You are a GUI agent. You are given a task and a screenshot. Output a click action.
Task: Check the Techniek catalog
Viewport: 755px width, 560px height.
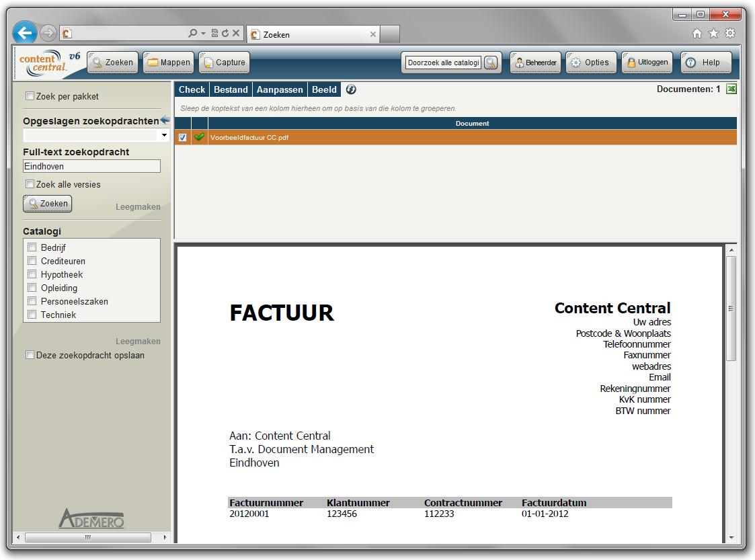32,315
